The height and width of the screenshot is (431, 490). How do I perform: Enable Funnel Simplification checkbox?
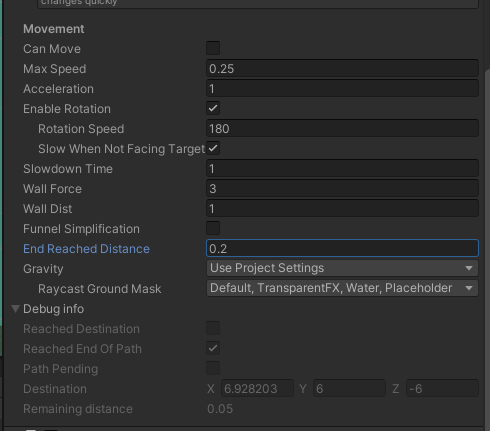(x=213, y=228)
